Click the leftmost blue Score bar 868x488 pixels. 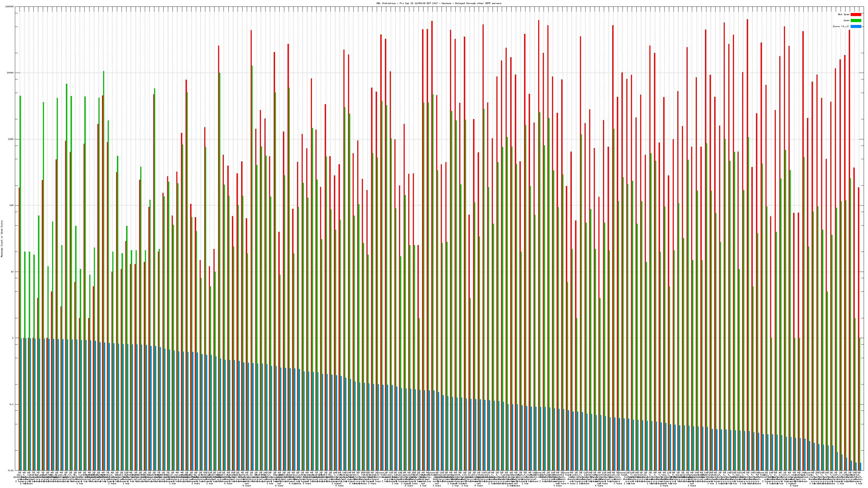[x=22, y=404]
